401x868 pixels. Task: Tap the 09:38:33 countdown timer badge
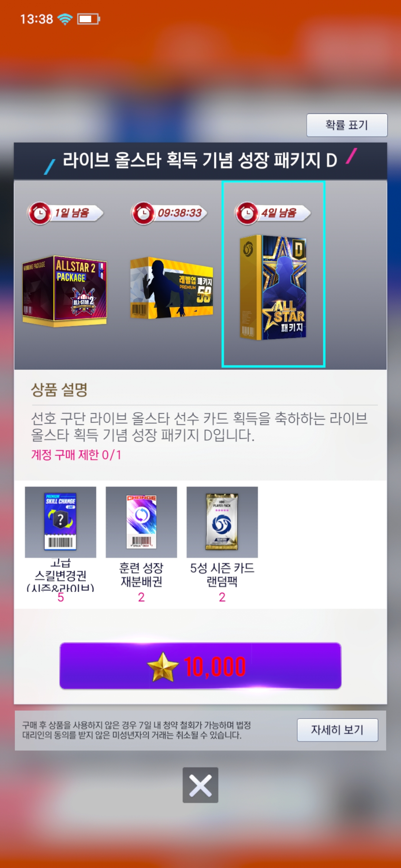pyautogui.click(x=169, y=213)
